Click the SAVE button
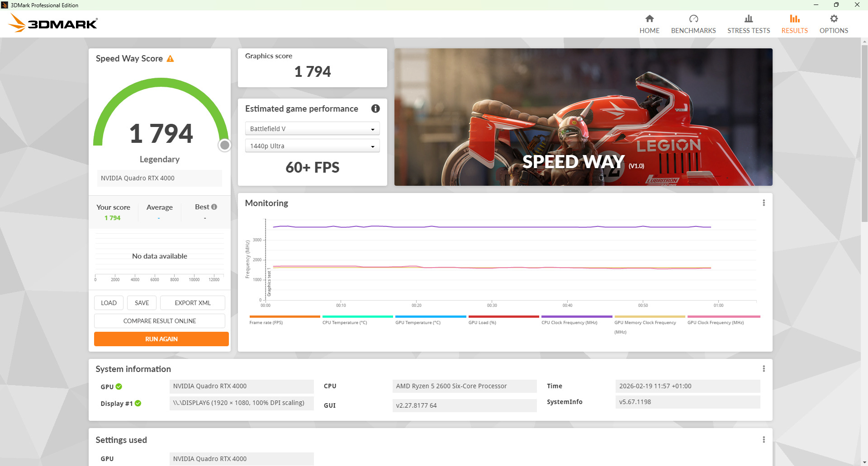Image resolution: width=868 pixels, height=466 pixels. point(142,303)
